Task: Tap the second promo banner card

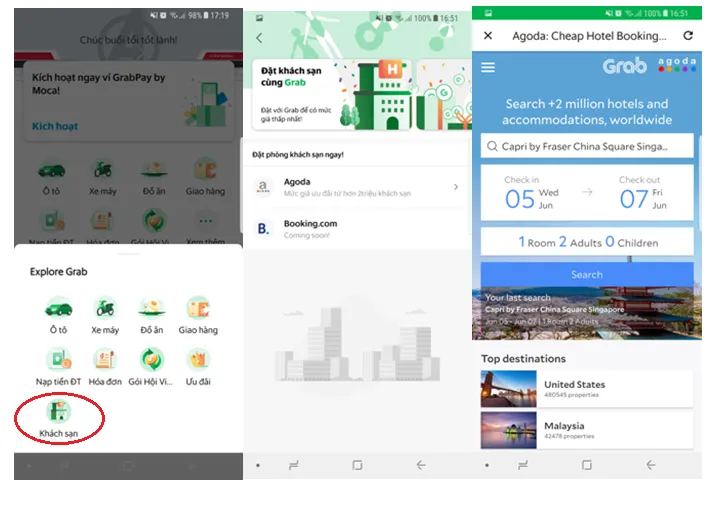Action: click(444, 95)
